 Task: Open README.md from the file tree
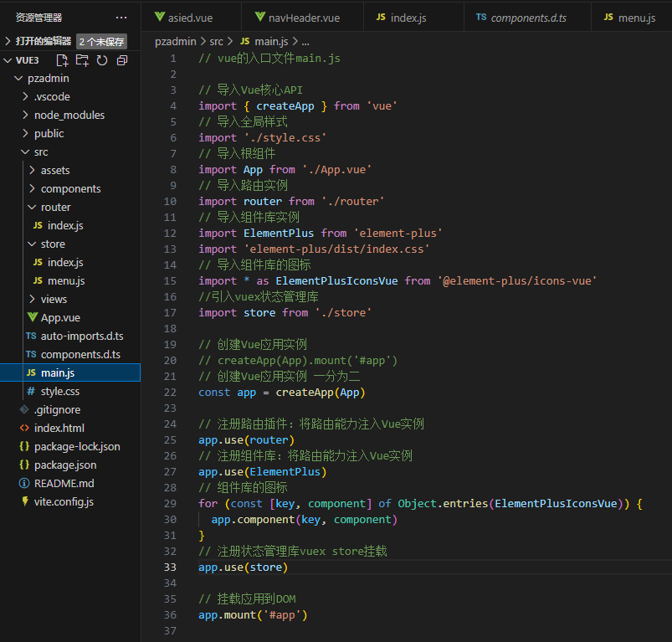64,484
